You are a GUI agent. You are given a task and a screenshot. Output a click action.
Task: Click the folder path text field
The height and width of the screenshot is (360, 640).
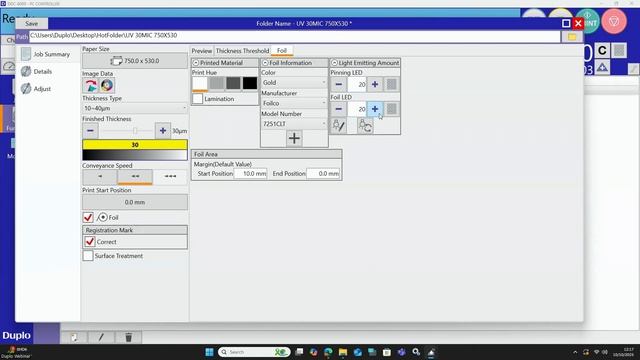pos(294,36)
